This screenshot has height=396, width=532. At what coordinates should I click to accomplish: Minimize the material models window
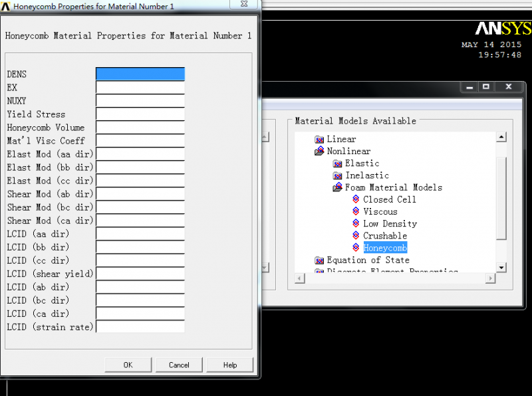469,87
